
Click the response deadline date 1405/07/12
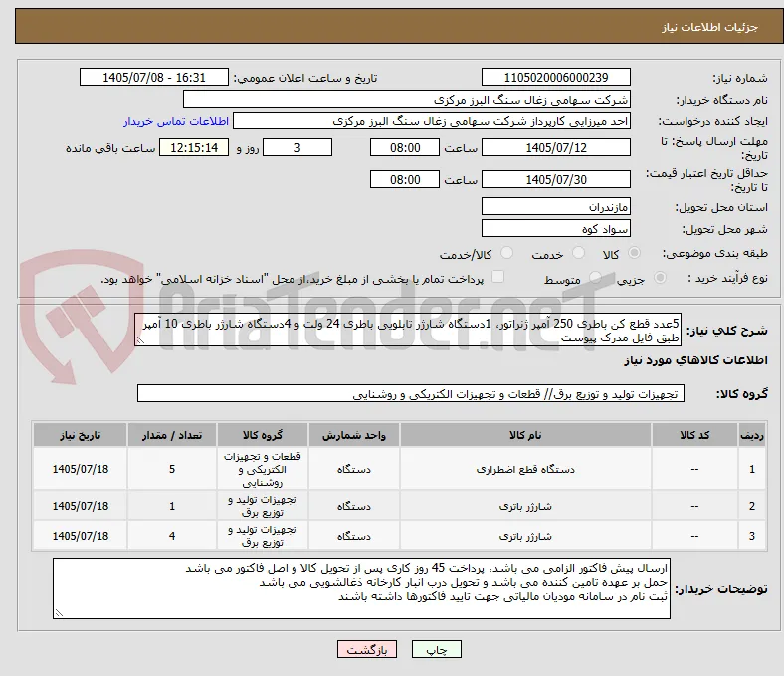(555, 147)
